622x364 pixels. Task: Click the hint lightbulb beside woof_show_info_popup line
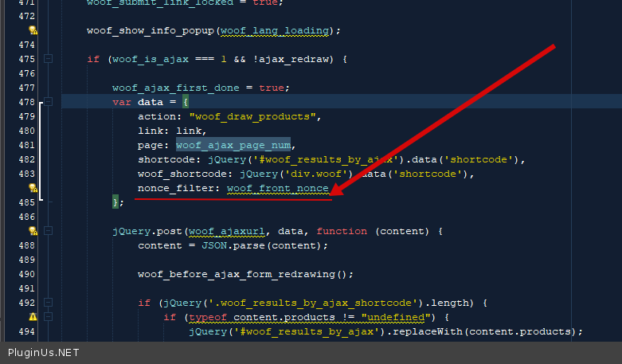pos(33,30)
